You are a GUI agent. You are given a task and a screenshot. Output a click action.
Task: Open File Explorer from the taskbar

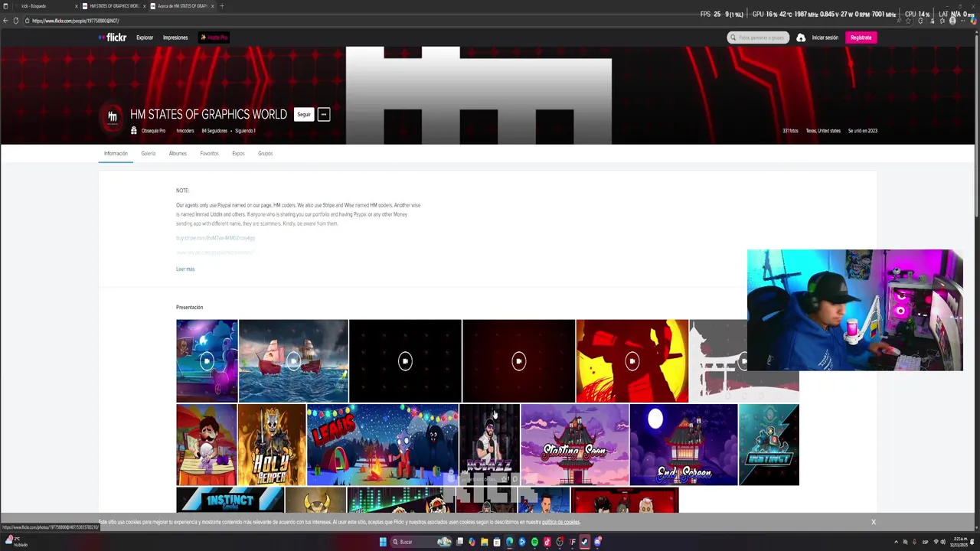(485, 542)
